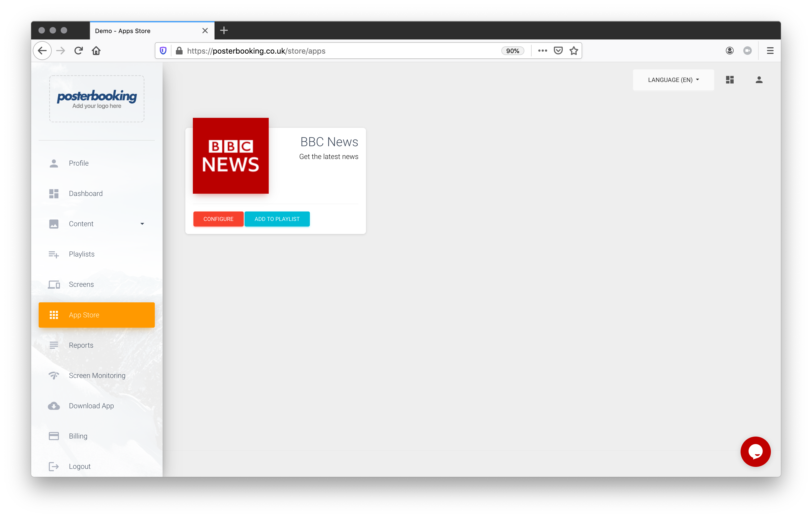Go to the browser home page icon
Image resolution: width=812 pixels, height=518 pixels.
click(x=96, y=51)
